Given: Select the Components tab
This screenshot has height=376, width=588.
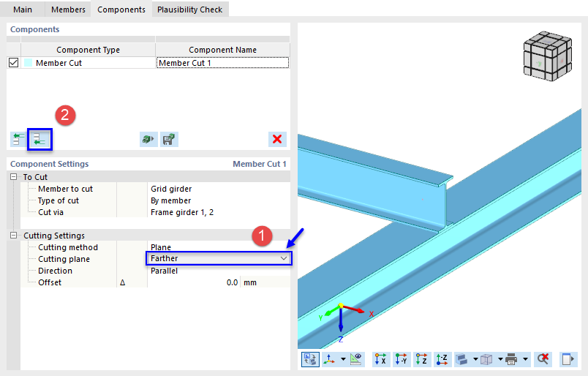Looking at the screenshot, I should point(121,10).
